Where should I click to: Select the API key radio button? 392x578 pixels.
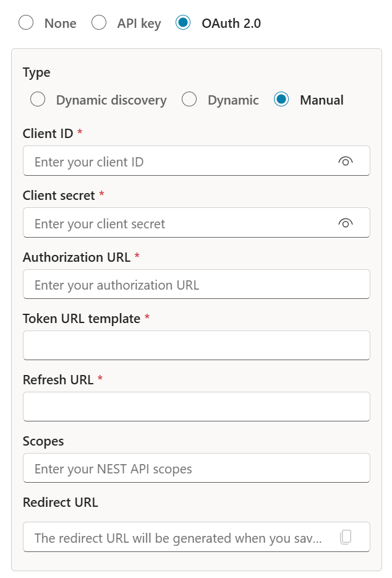(x=99, y=22)
